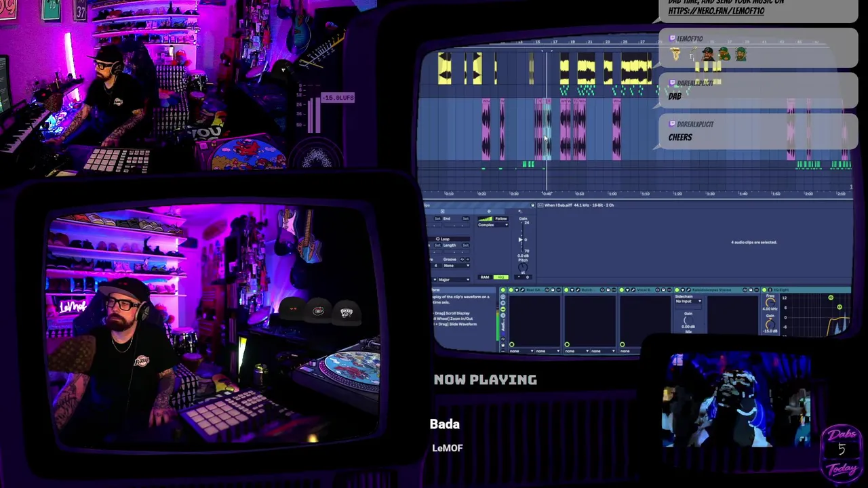Collapse the Butch device with its triangle
The height and width of the screenshot is (488, 868).
[572, 290]
